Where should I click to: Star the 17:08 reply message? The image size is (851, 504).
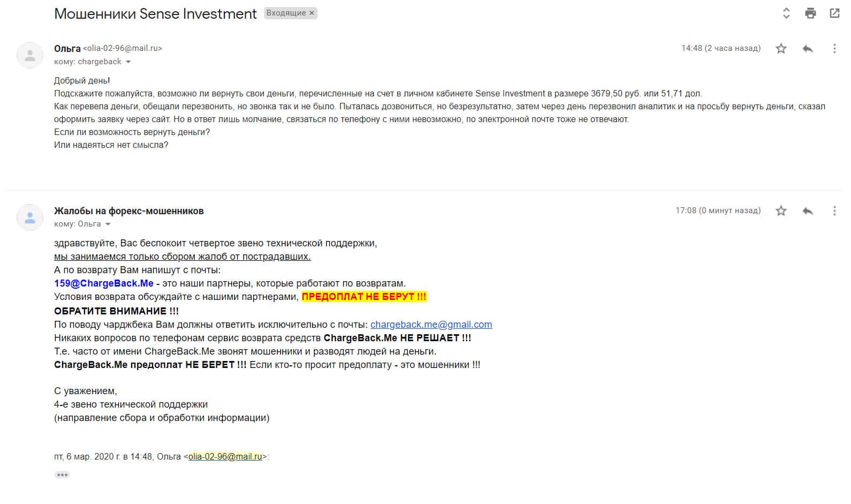click(781, 211)
